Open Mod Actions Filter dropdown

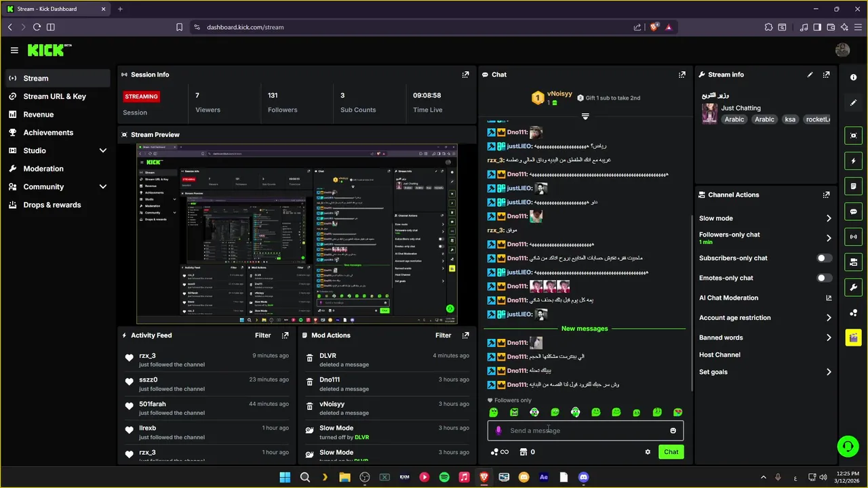click(x=443, y=335)
